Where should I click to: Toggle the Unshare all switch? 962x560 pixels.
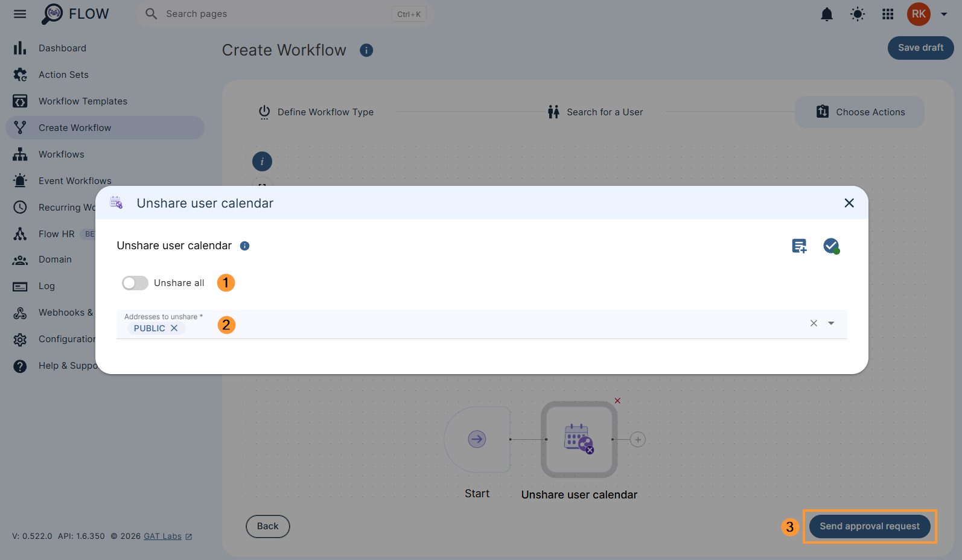point(135,283)
